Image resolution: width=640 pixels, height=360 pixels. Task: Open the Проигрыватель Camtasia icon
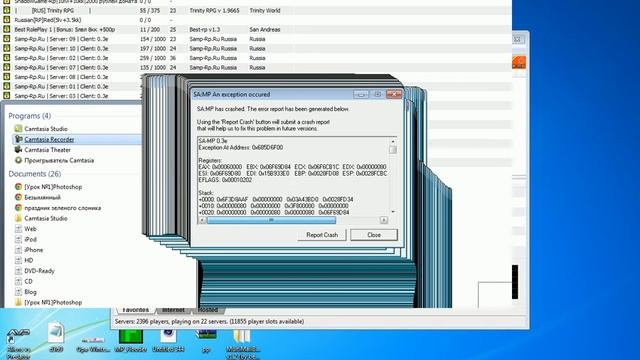(x=18, y=160)
